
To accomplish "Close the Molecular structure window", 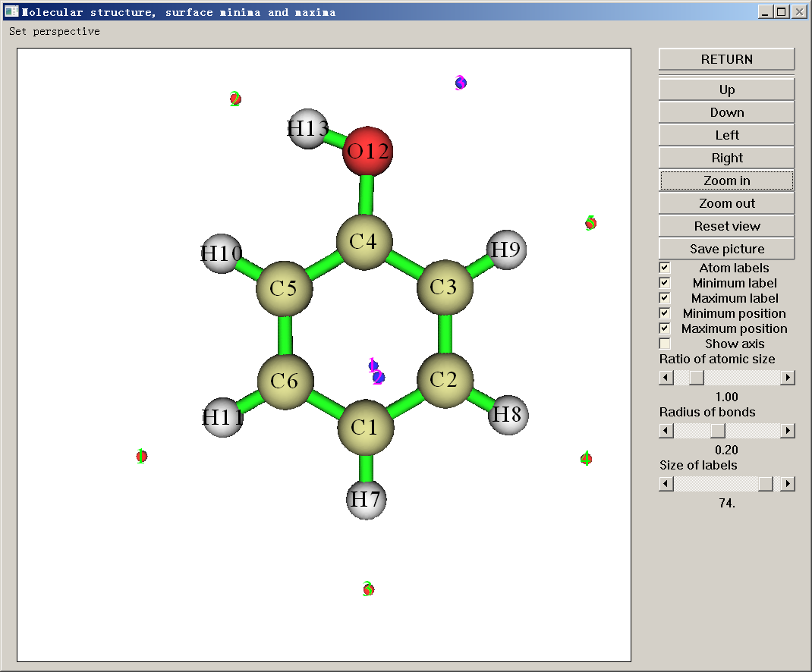I will click(799, 11).
